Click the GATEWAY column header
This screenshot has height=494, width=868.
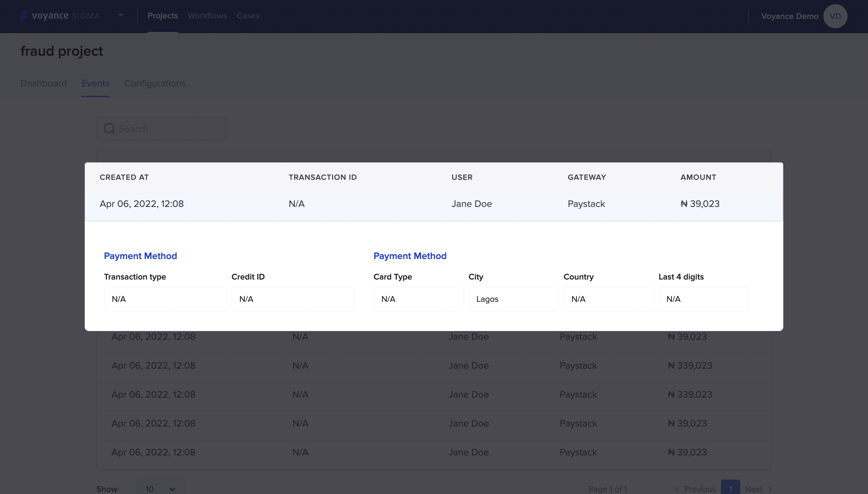pos(587,177)
